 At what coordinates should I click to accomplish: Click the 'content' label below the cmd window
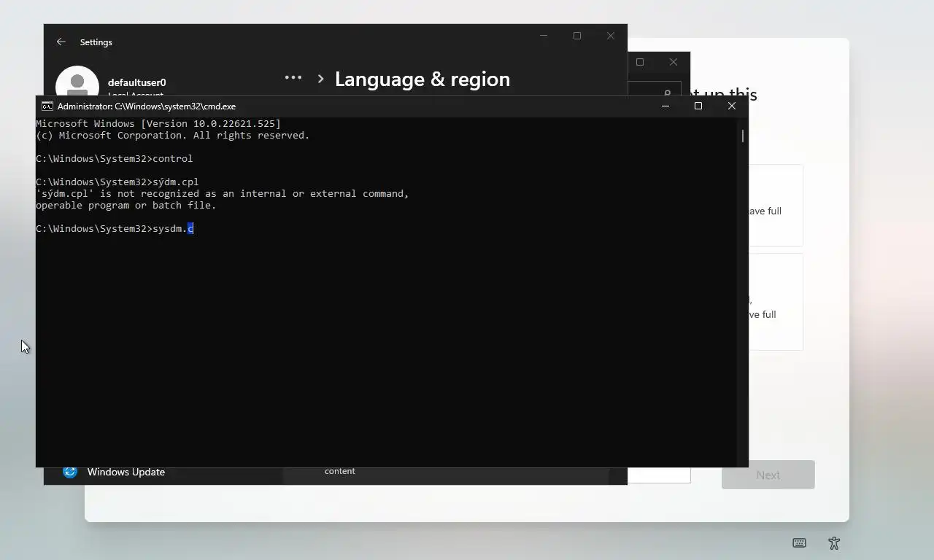(x=340, y=471)
